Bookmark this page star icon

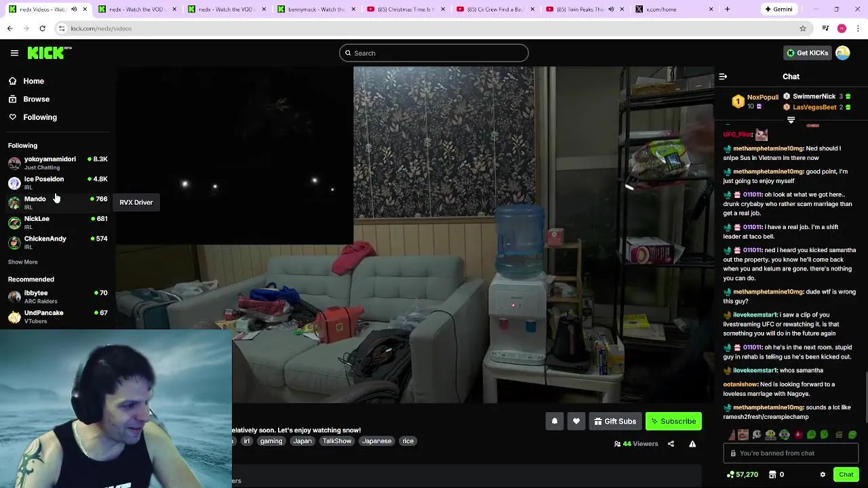[803, 28]
